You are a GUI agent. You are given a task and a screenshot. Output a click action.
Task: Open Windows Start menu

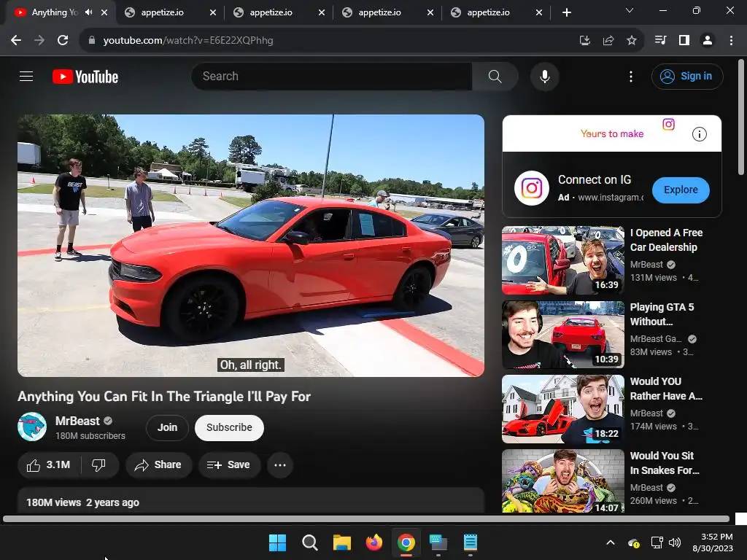[x=277, y=542]
